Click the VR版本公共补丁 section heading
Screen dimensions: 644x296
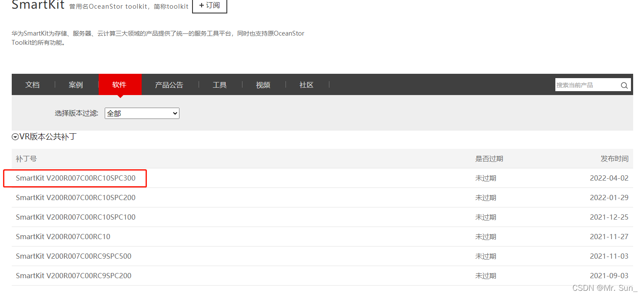(x=48, y=137)
